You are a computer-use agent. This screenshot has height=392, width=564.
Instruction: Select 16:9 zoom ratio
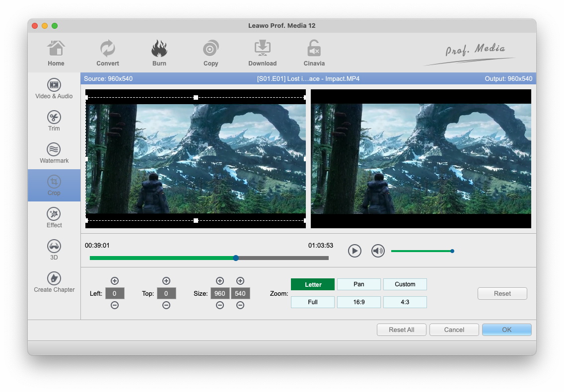click(x=358, y=302)
